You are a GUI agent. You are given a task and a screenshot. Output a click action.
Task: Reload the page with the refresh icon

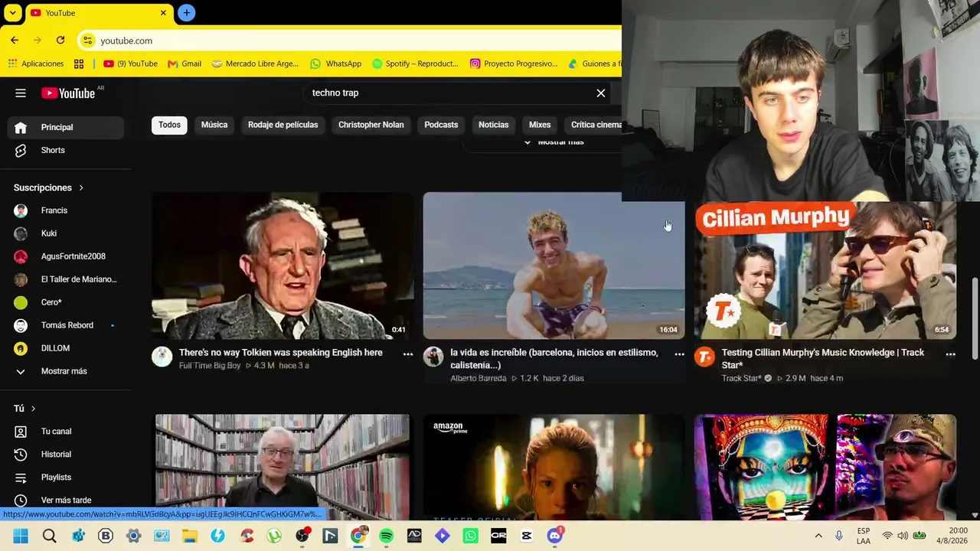pos(60,41)
